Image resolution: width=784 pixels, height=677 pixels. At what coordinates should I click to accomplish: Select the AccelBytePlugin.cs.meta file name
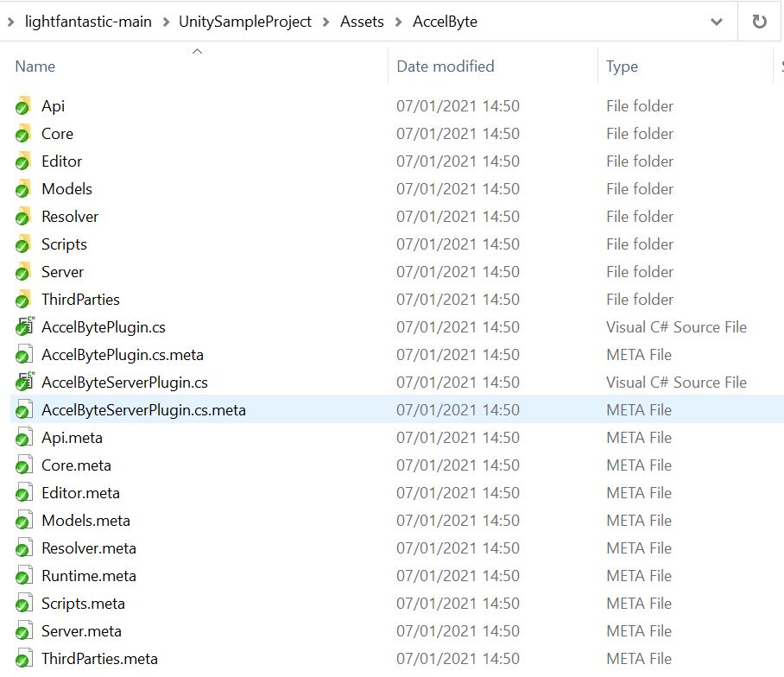(x=123, y=355)
